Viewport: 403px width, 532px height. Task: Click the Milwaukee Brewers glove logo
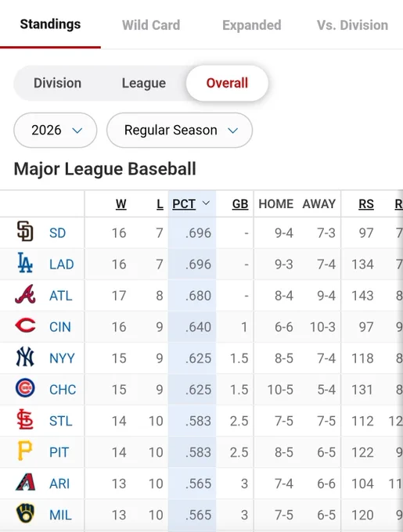pyautogui.click(x=25, y=513)
